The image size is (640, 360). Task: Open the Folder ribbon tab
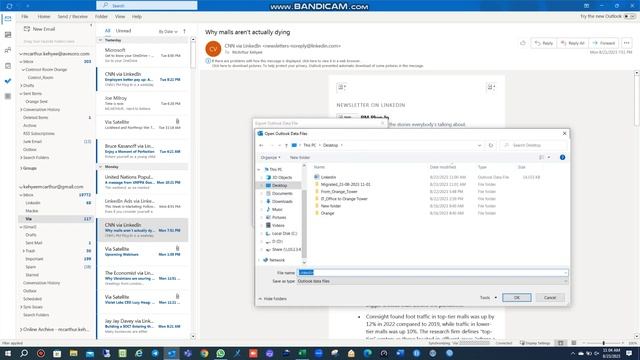point(101,17)
